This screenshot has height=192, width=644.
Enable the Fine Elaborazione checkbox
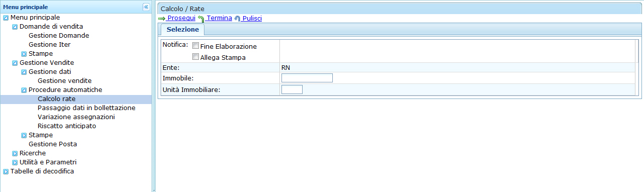click(196, 46)
